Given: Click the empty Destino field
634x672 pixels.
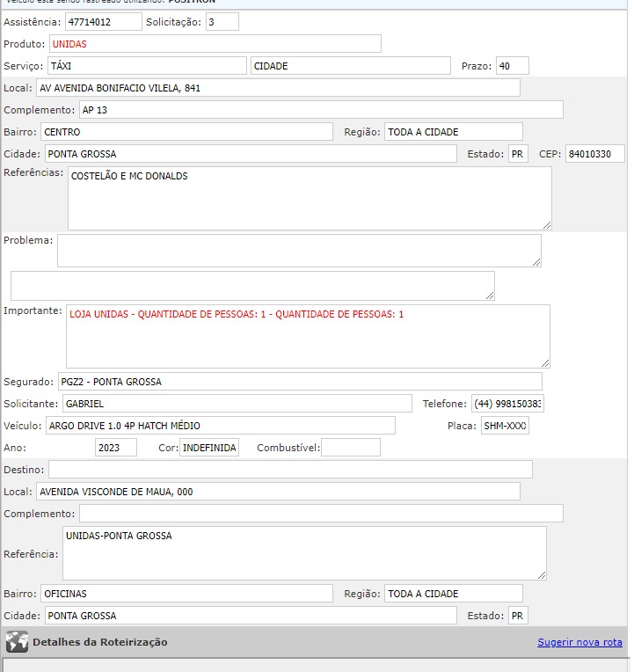Looking at the screenshot, I should 290,470.
